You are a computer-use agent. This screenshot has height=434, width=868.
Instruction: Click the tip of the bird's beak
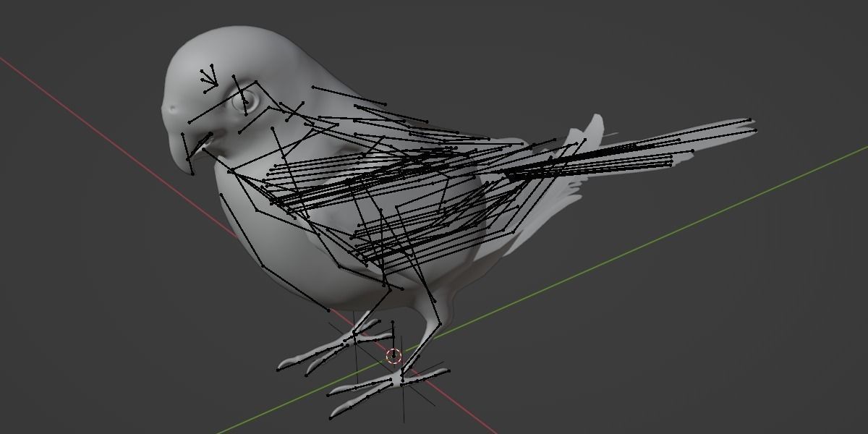(x=192, y=172)
